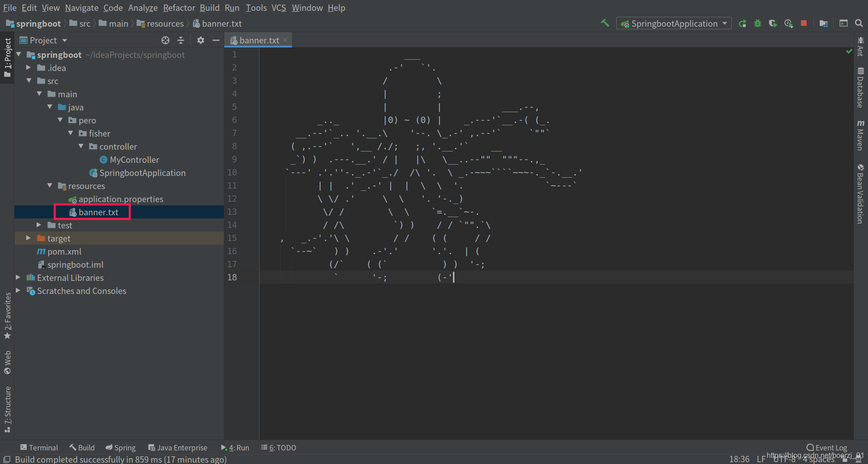The width and height of the screenshot is (868, 464).
Task: Build the project with the hammer icon
Action: click(x=605, y=23)
